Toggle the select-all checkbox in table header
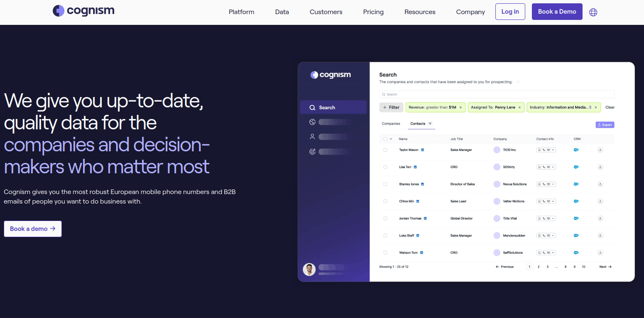This screenshot has width=644, height=318. click(385, 139)
